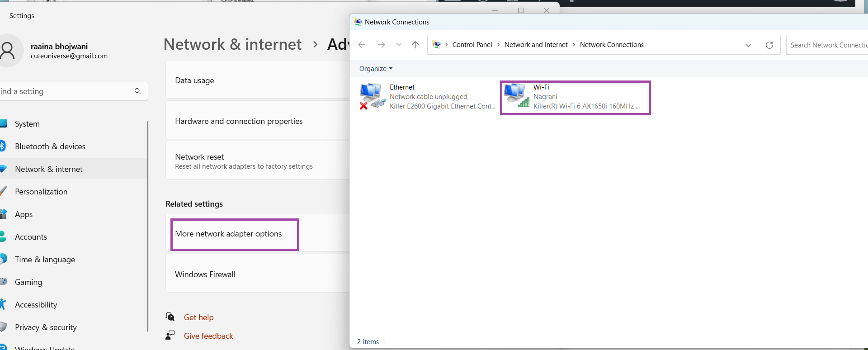Click the Gaming controller icon

[3, 282]
